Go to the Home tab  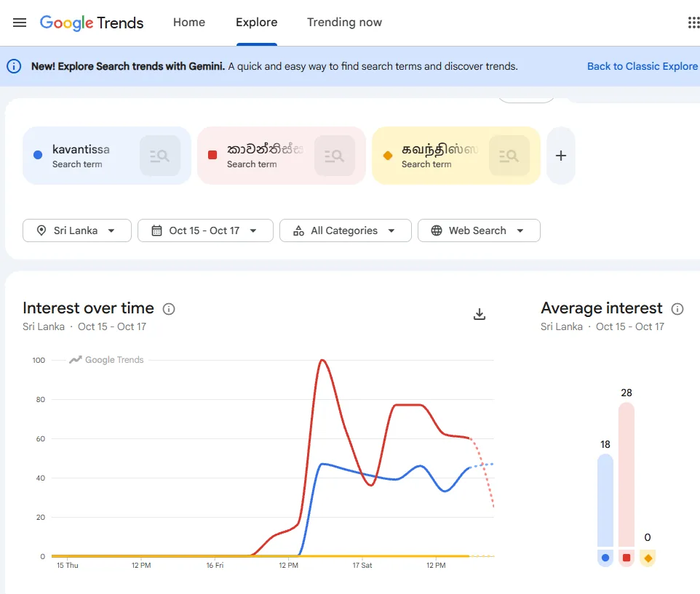click(x=189, y=23)
